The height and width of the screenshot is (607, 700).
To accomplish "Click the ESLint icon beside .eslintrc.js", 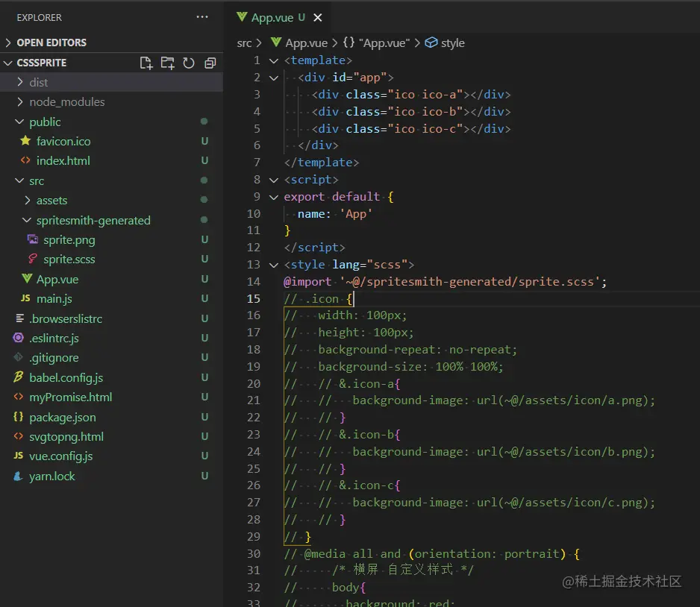I will pos(19,338).
